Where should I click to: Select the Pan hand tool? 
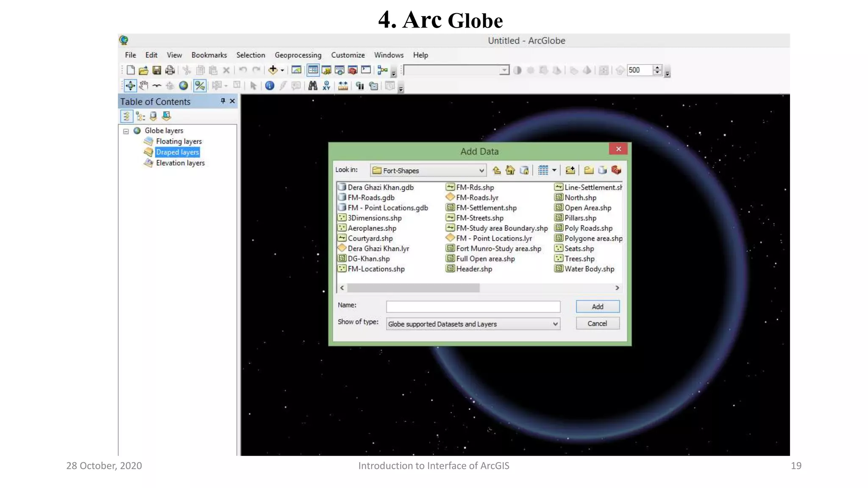click(144, 86)
